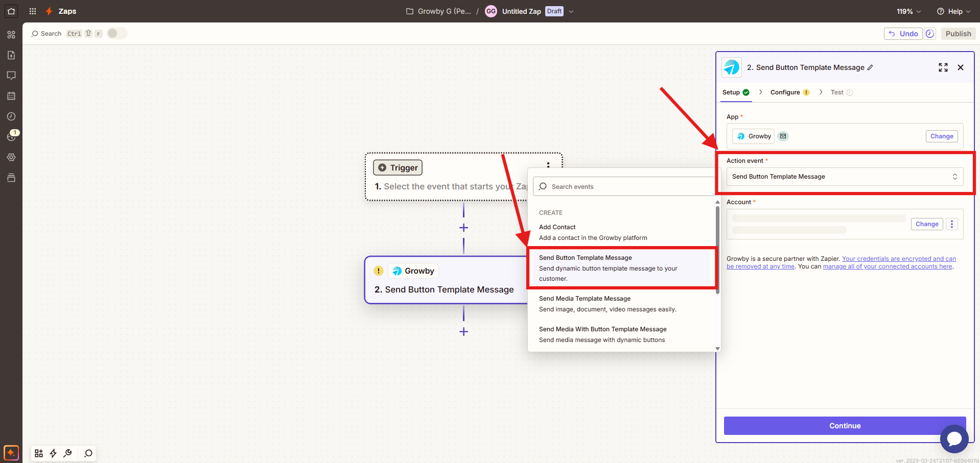Open the AI copilot orange icon
This screenshot has width=980, height=463.
point(11,453)
